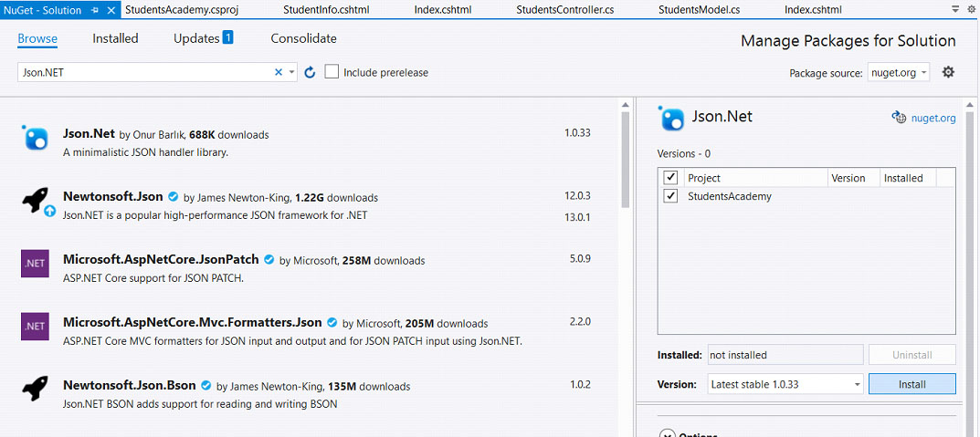Click the Installed 'not installed' field
Screen dimensions: 980x437
pos(785,355)
